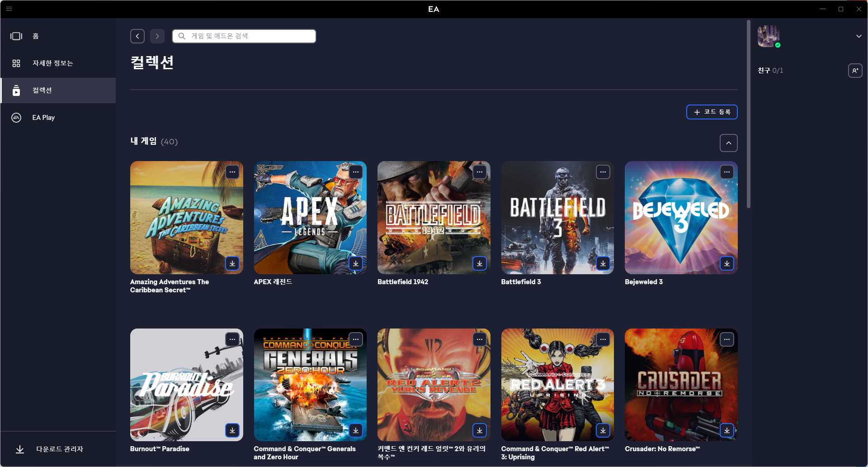Open more options for APEX Legends
868x467 pixels.
tap(356, 172)
